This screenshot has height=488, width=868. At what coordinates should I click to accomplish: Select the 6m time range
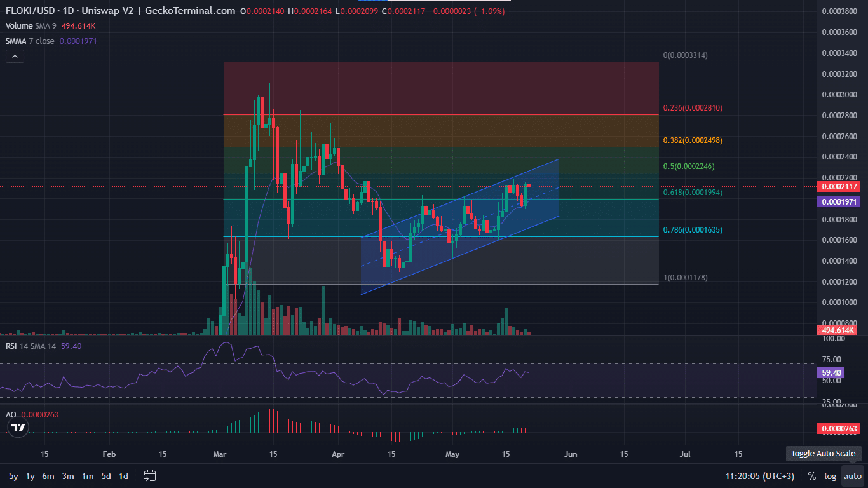click(x=48, y=476)
